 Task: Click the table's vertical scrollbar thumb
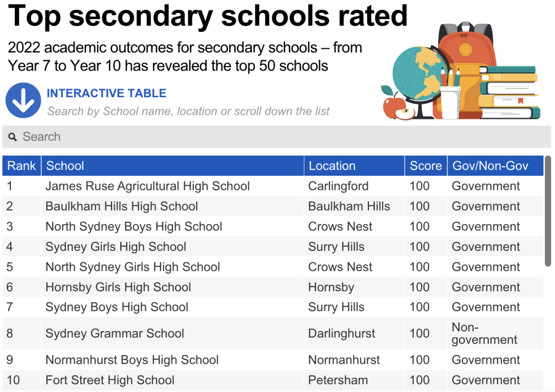pos(548,211)
